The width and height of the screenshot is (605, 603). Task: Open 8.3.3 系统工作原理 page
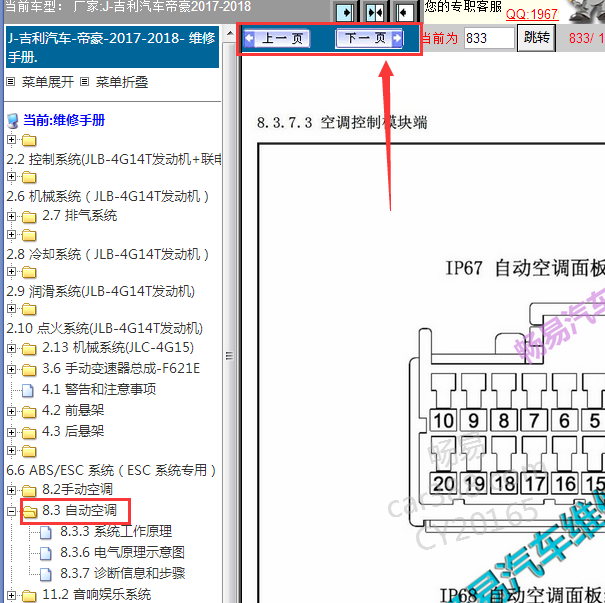[x=116, y=531]
